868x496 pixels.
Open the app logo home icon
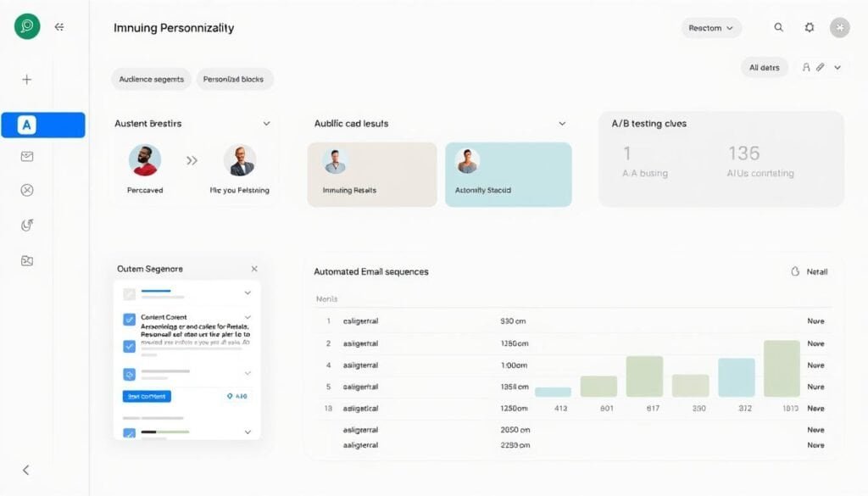(x=25, y=26)
